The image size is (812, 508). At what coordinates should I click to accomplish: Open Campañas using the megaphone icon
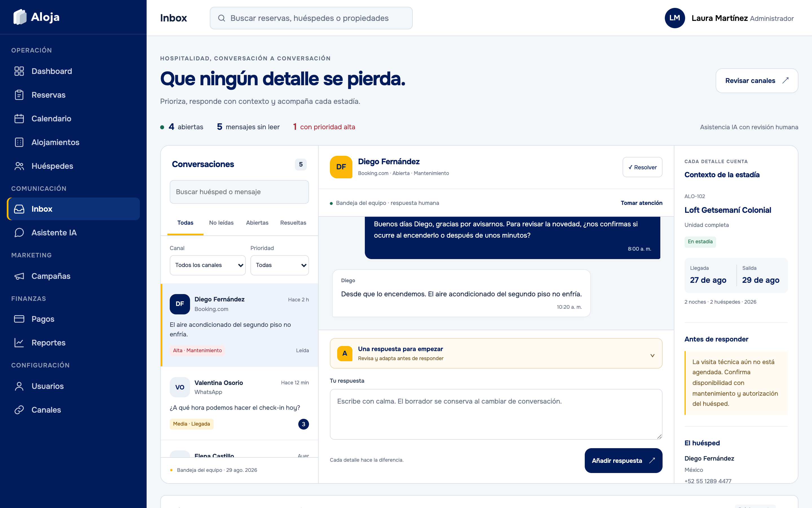tap(19, 276)
